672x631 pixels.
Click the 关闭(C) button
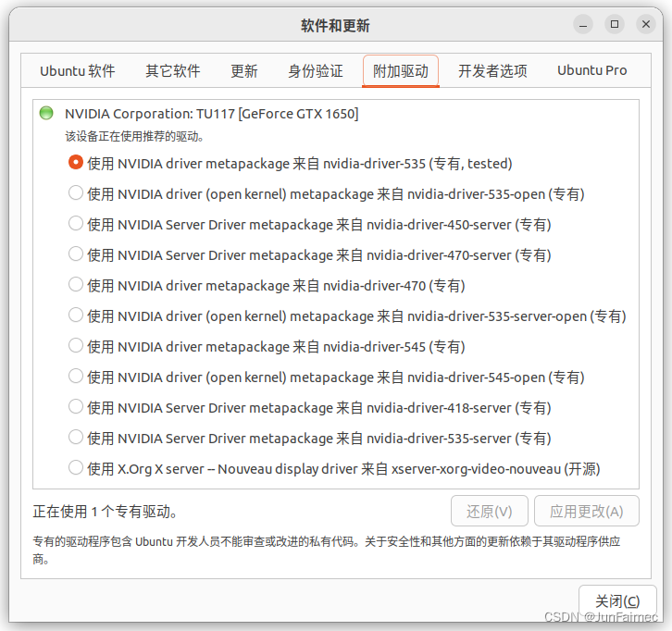[617, 601]
